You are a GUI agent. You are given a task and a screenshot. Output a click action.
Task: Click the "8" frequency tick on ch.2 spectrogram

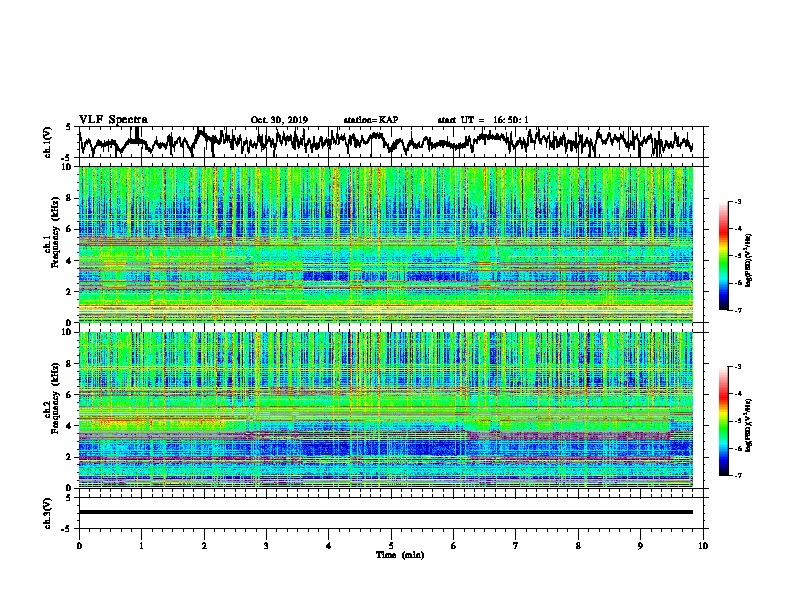pyautogui.click(x=70, y=364)
